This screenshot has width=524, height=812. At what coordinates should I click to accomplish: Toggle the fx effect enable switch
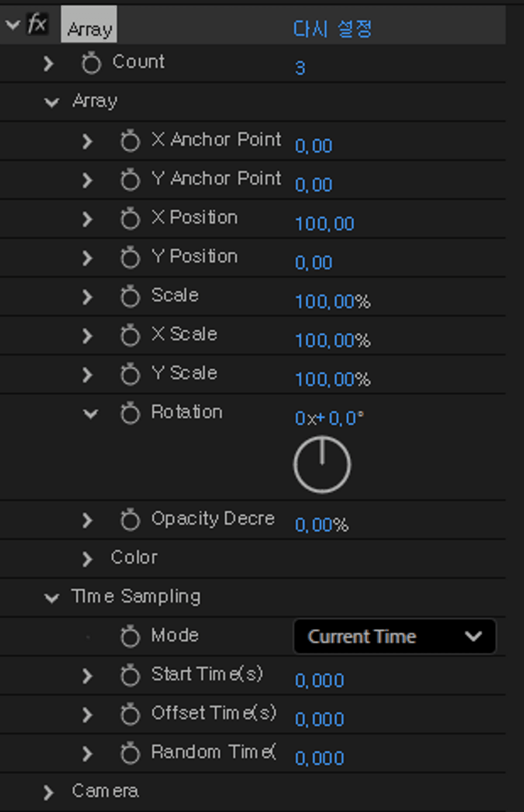point(37,24)
